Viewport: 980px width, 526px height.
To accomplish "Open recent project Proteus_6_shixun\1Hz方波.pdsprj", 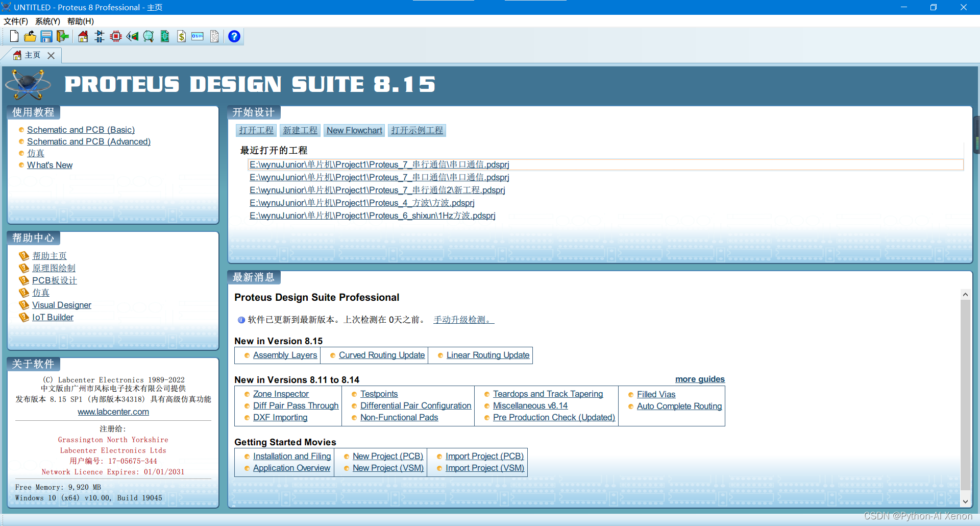I will tap(373, 216).
